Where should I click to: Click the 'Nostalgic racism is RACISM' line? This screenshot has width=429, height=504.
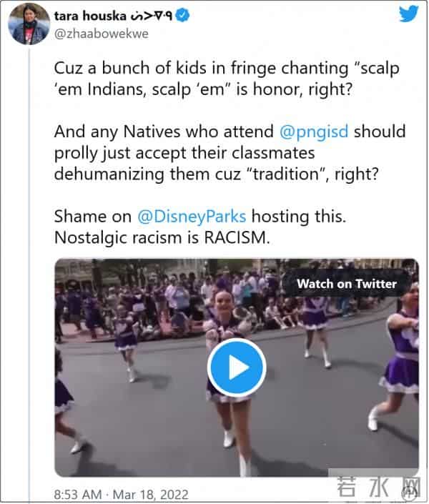click(x=162, y=237)
